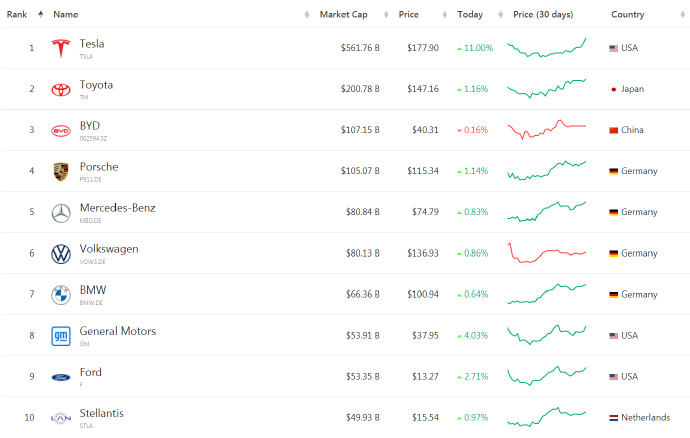Click the BMW roundel logo
The width and height of the screenshot is (690, 438).
[61, 295]
